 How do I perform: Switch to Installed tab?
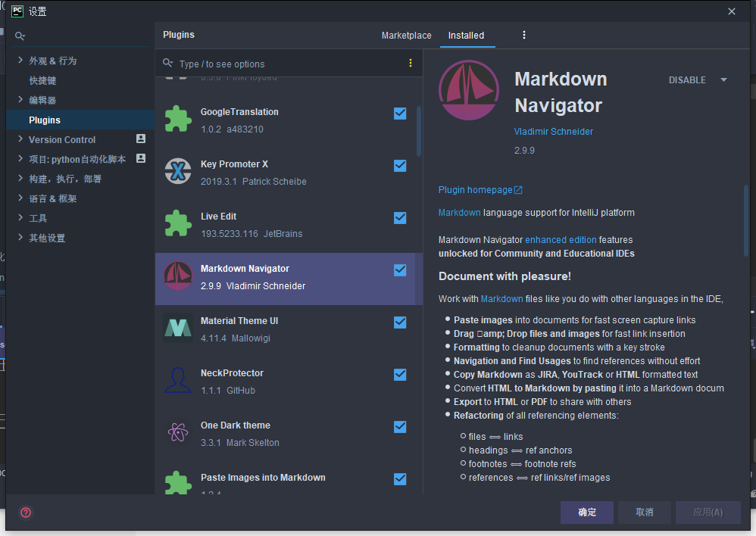pyautogui.click(x=466, y=35)
